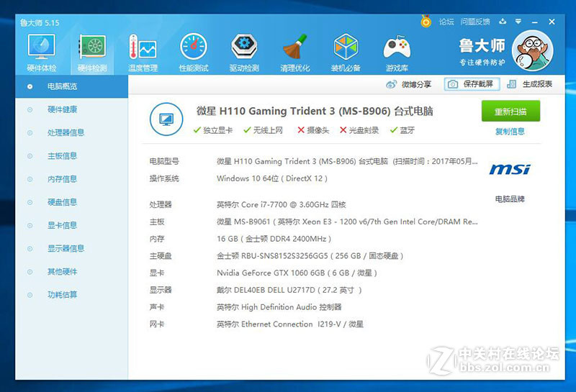This screenshot has height=392, width=576.
Task: Select the 硬件检测 hardware detection icon
Action: click(x=92, y=52)
